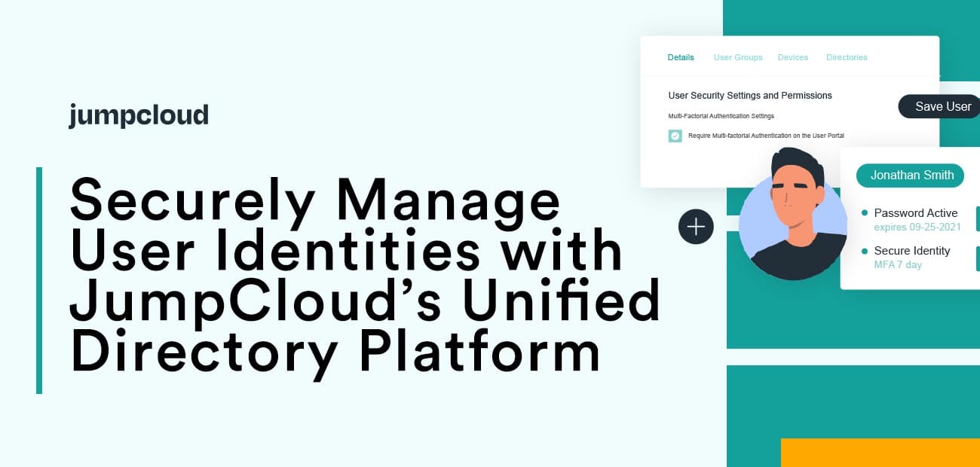
Task: Enable Require Multi-factorial Authentication on the User Portal
Action: click(x=675, y=136)
